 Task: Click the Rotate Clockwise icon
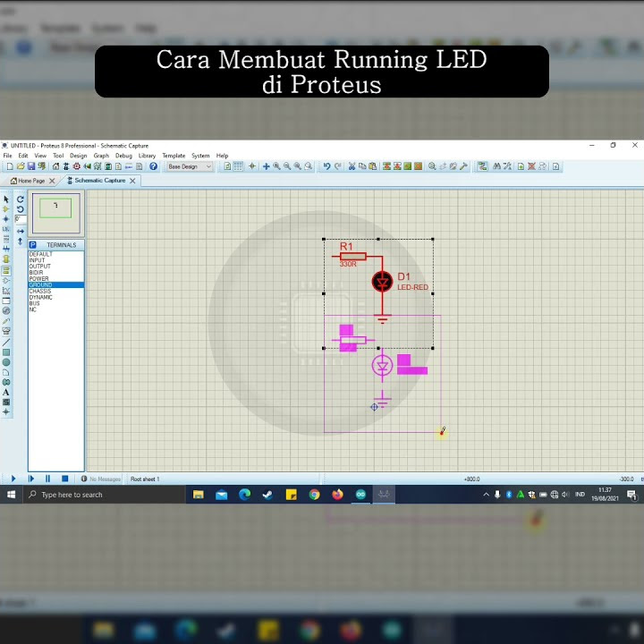click(20, 199)
